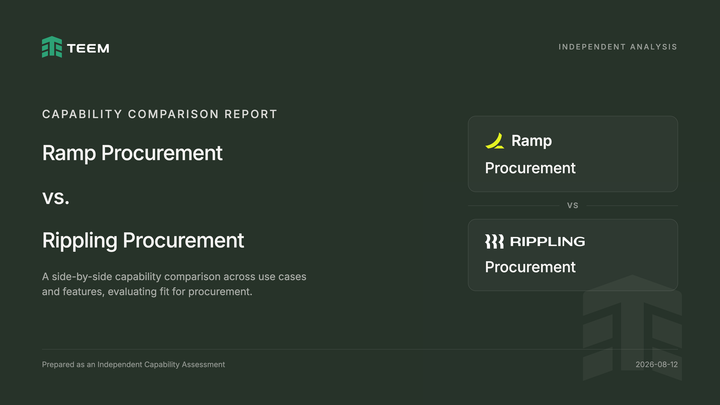Select the INDEPENDENT ANALYSIS label
Screen dimensions: 720x405
(618, 47)
